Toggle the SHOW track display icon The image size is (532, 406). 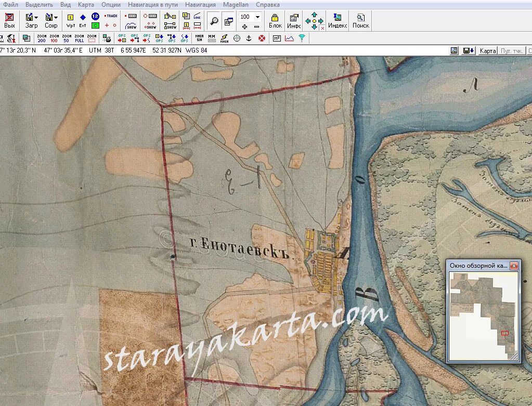[131, 26]
